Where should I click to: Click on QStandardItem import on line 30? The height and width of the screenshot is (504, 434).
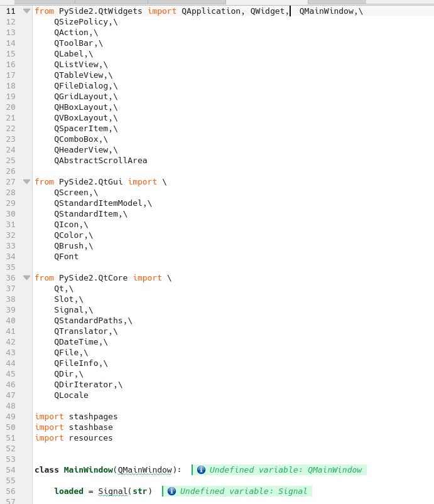click(x=86, y=214)
